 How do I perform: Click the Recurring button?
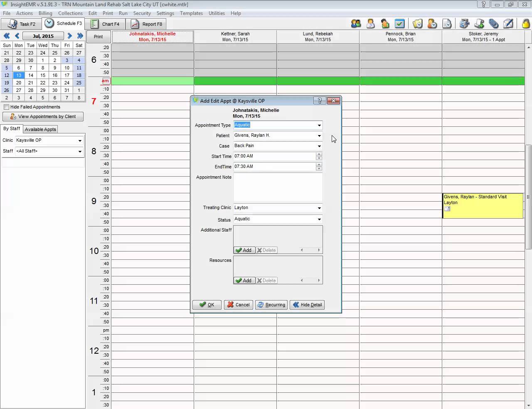coord(271,305)
